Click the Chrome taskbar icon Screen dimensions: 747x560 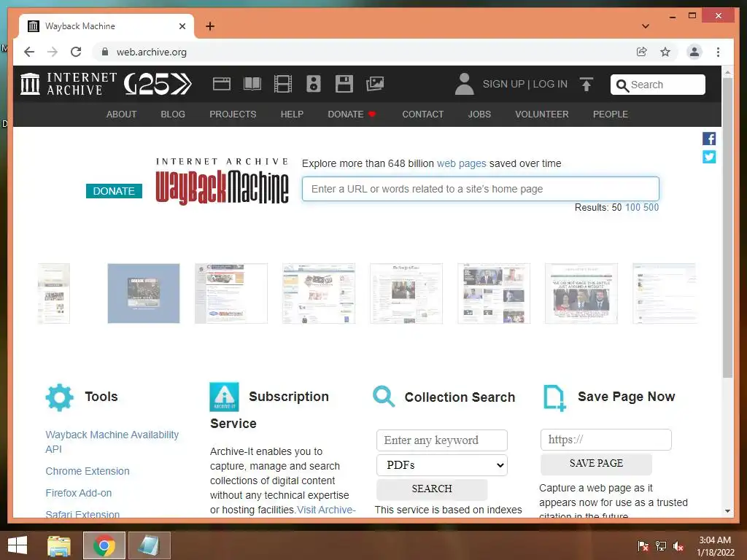coord(104,545)
